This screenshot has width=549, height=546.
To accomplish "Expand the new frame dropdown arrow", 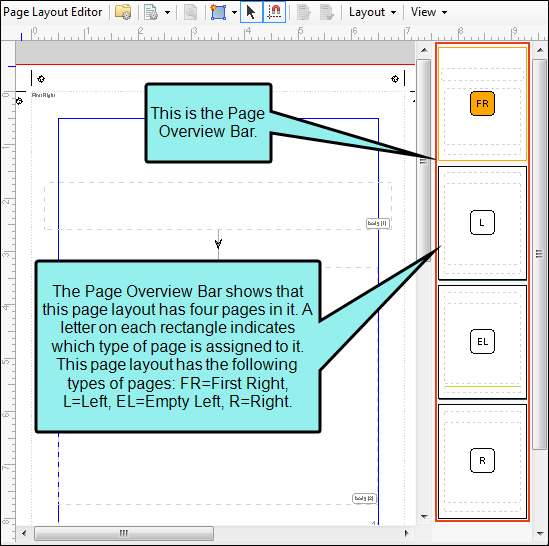I will coord(234,13).
